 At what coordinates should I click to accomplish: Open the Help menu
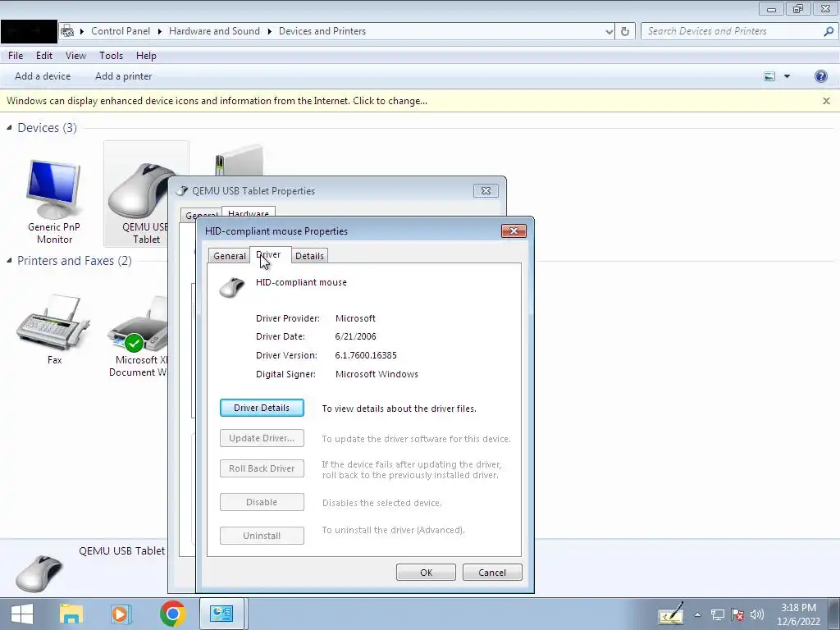(146, 56)
